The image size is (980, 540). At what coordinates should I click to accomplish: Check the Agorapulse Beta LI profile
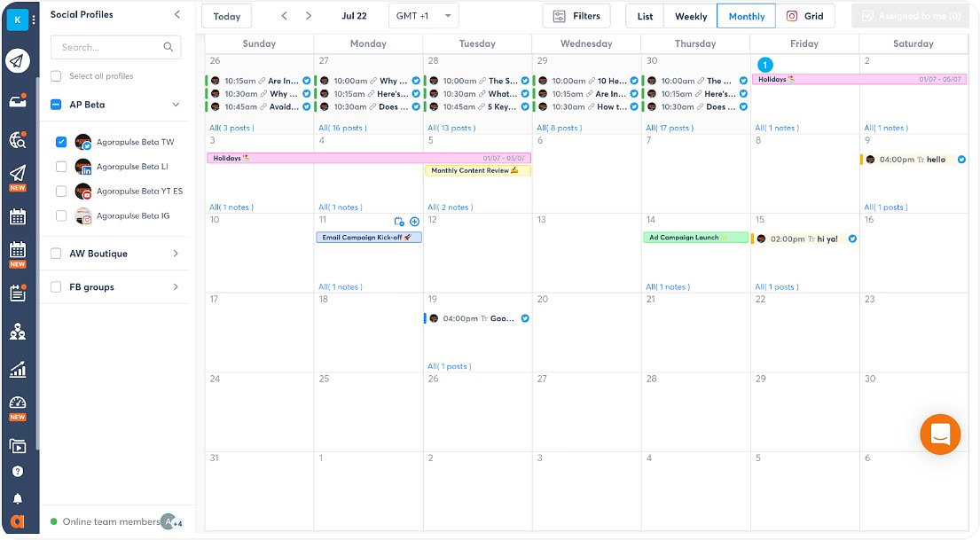coord(61,167)
